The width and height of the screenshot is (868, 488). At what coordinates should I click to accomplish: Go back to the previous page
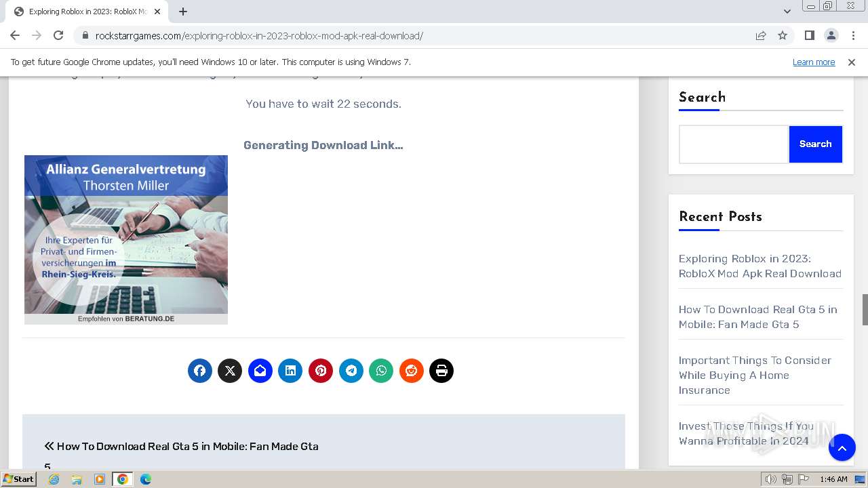coord(15,35)
